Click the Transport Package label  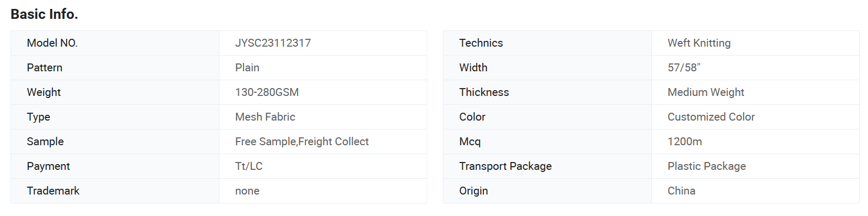pyautogui.click(x=505, y=166)
